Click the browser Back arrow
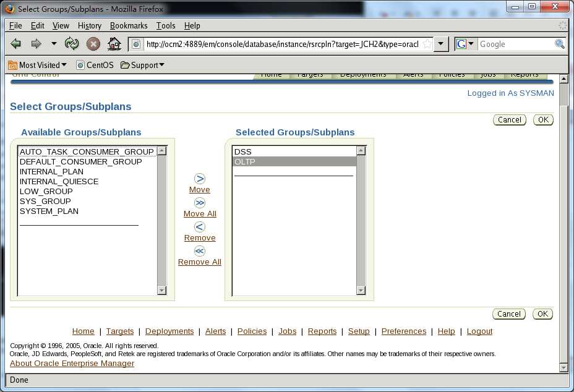This screenshot has width=574, height=392. click(15, 44)
